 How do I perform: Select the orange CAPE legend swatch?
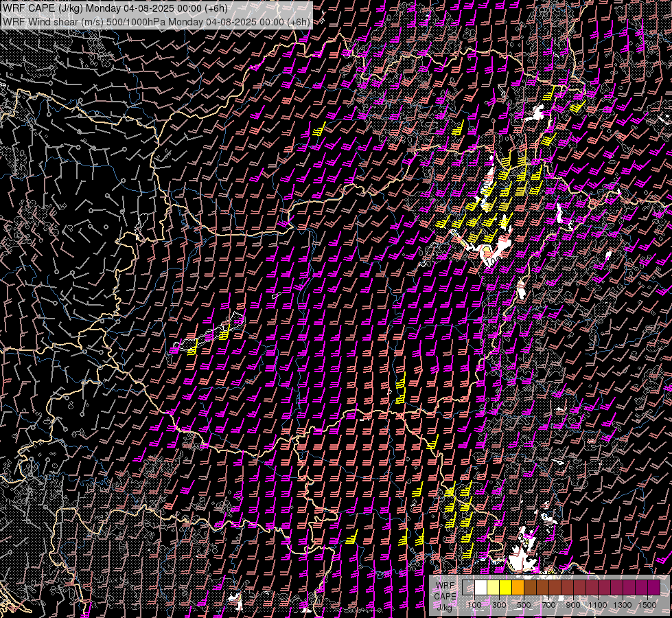click(518, 588)
